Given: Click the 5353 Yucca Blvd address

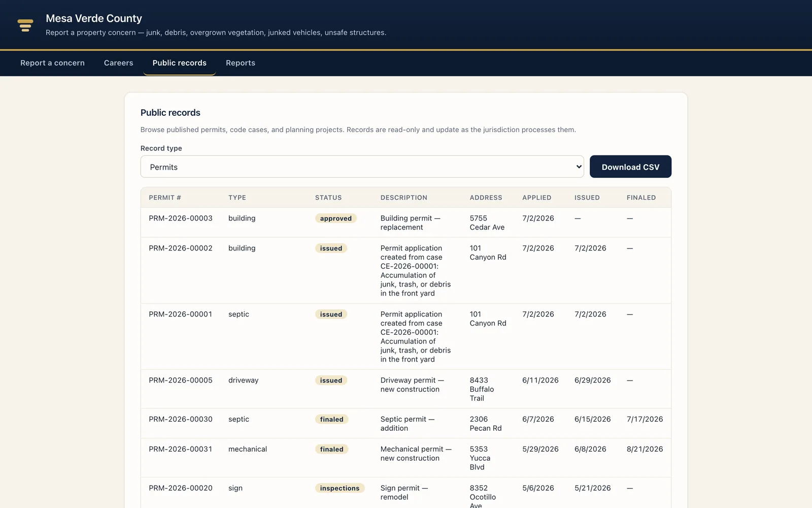Looking at the screenshot, I should coord(480,458).
